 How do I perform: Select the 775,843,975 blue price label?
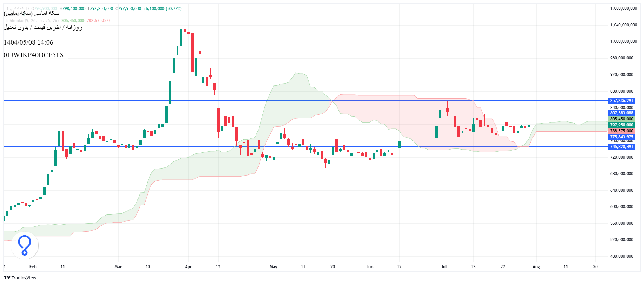pyautogui.click(x=622, y=137)
